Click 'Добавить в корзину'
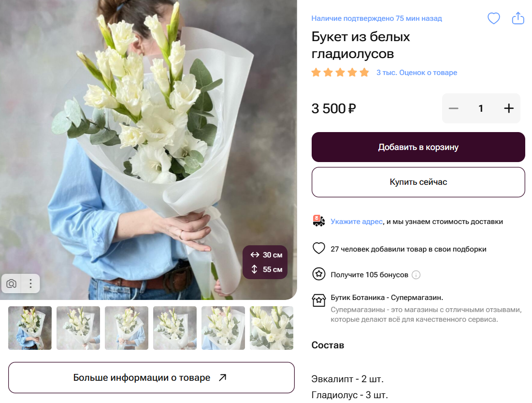The height and width of the screenshot is (403, 532). (418, 147)
